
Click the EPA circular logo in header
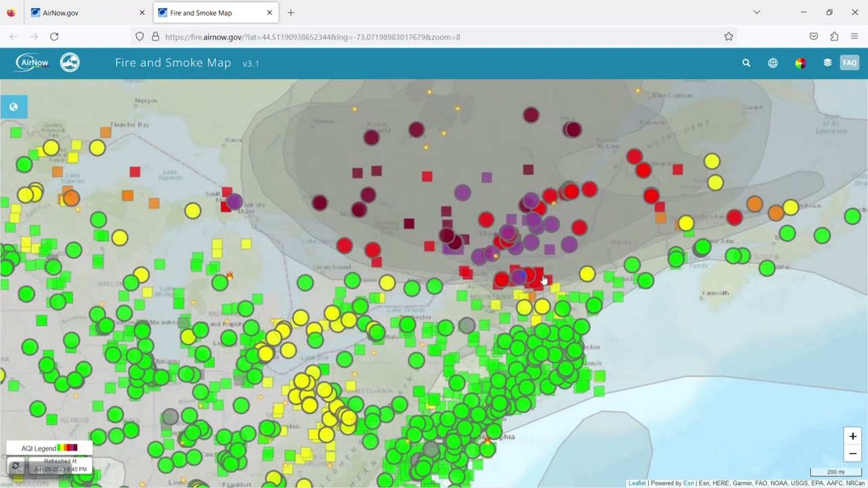tap(70, 62)
